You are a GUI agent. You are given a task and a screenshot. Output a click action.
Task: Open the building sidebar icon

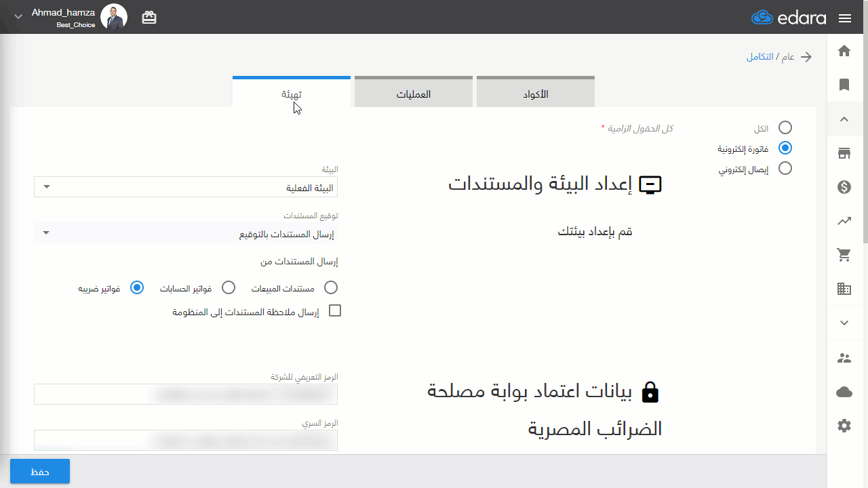pos(844,289)
